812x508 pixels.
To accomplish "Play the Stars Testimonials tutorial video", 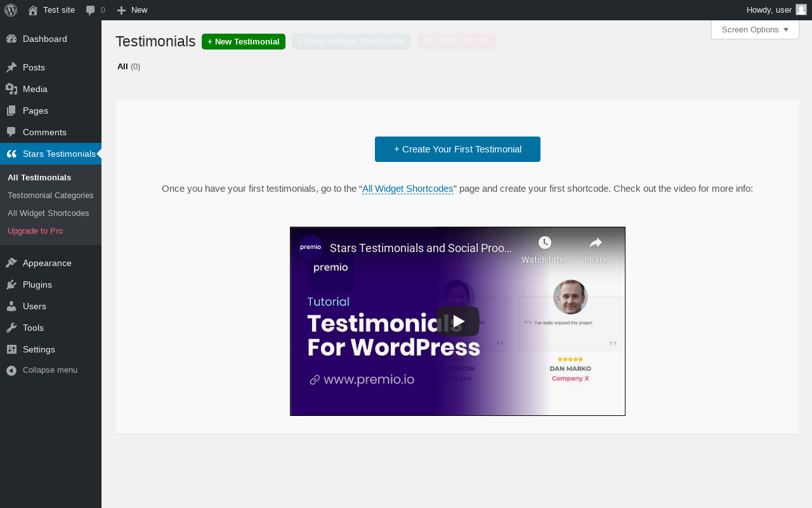I will [458, 321].
